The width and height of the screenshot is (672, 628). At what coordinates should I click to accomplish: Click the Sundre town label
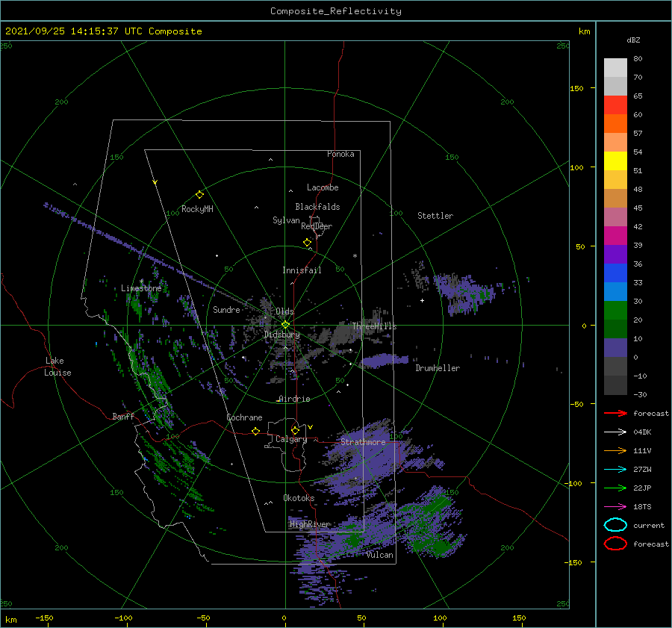tap(226, 309)
